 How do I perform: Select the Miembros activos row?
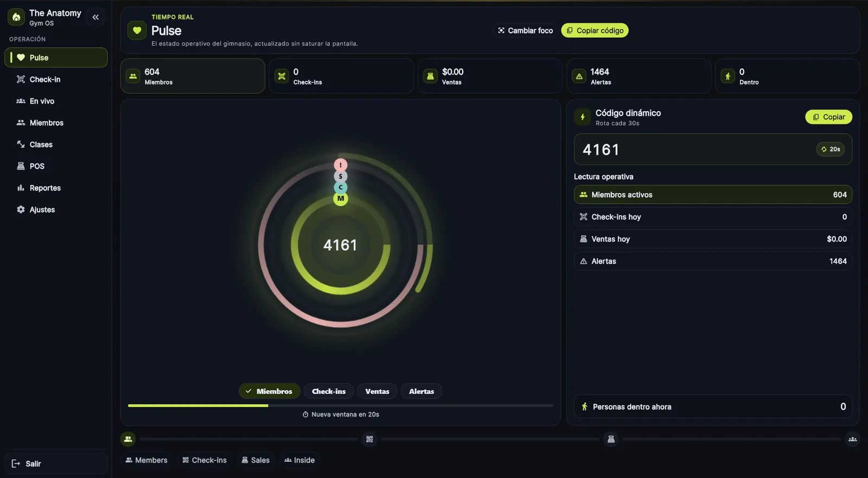point(713,195)
